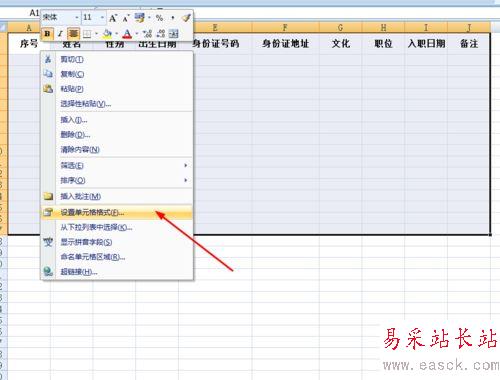Choose 插入(I) Insert from context menu
500x380 pixels.
117,120
